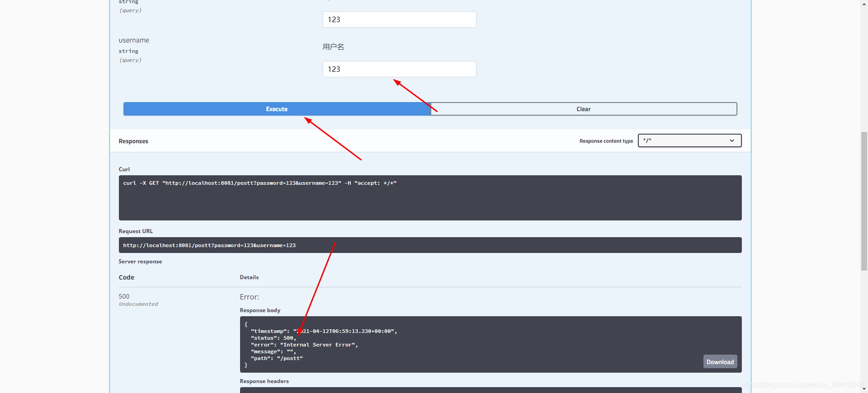Click the Response content type label

click(x=606, y=141)
